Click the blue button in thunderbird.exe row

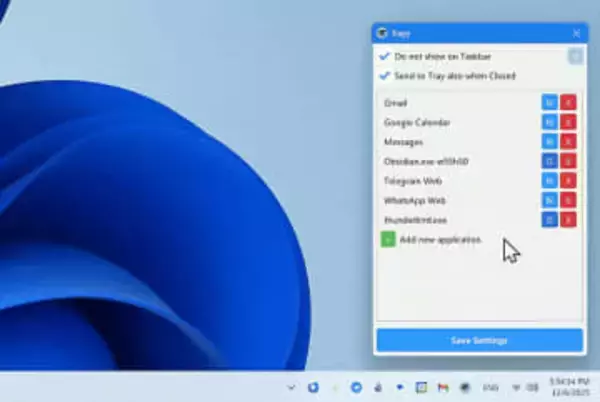(549, 220)
